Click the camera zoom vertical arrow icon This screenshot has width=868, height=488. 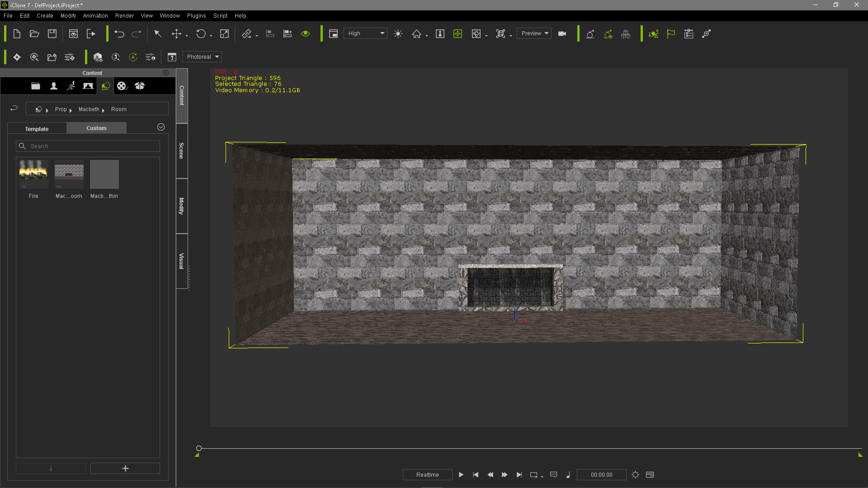[440, 34]
